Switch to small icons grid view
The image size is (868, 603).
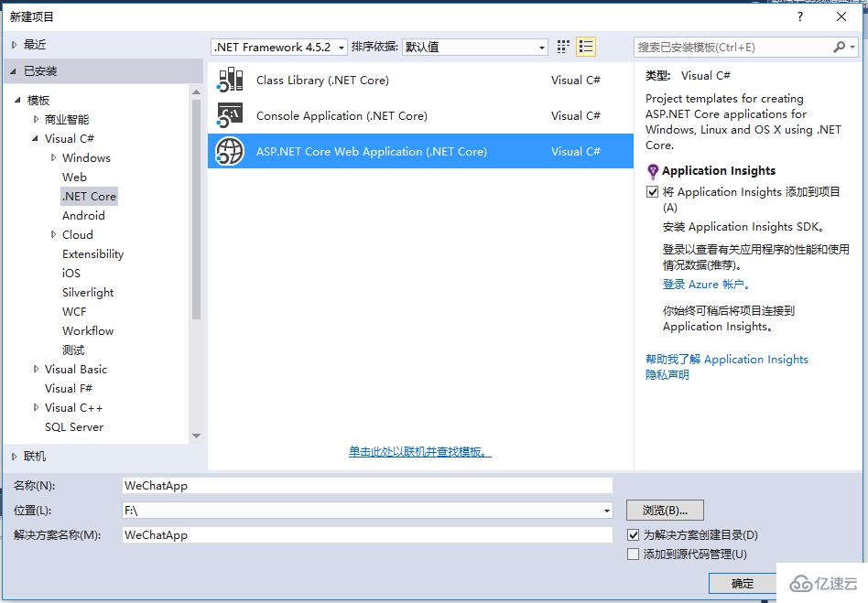point(563,47)
